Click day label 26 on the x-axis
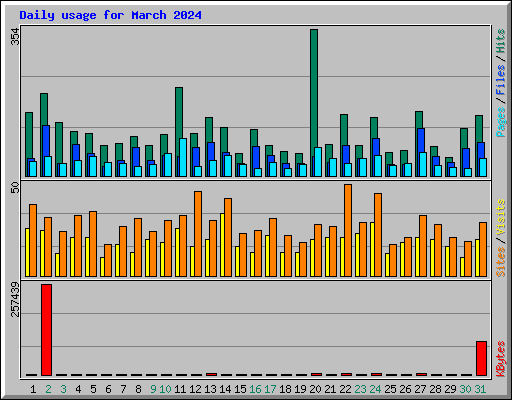The height and width of the screenshot is (400, 512). (405, 389)
